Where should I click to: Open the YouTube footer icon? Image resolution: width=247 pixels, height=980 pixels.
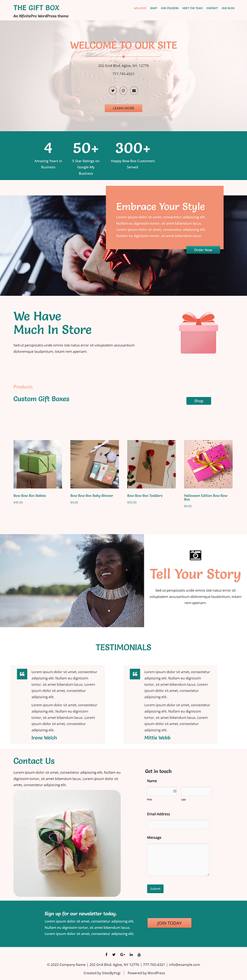point(140,955)
